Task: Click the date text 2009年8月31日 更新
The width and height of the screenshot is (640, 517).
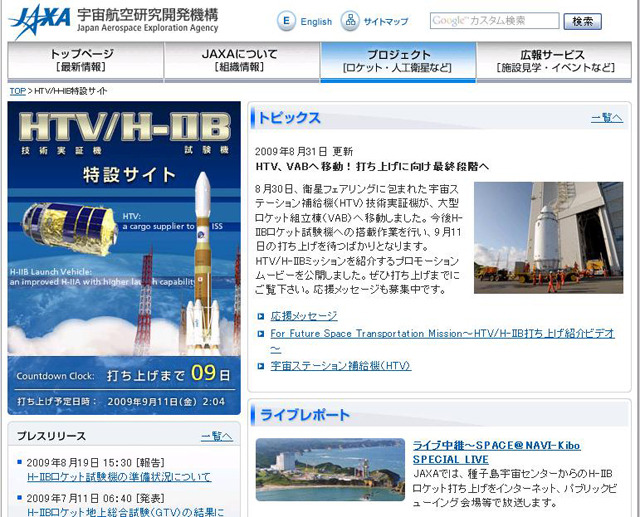Action: (304, 152)
